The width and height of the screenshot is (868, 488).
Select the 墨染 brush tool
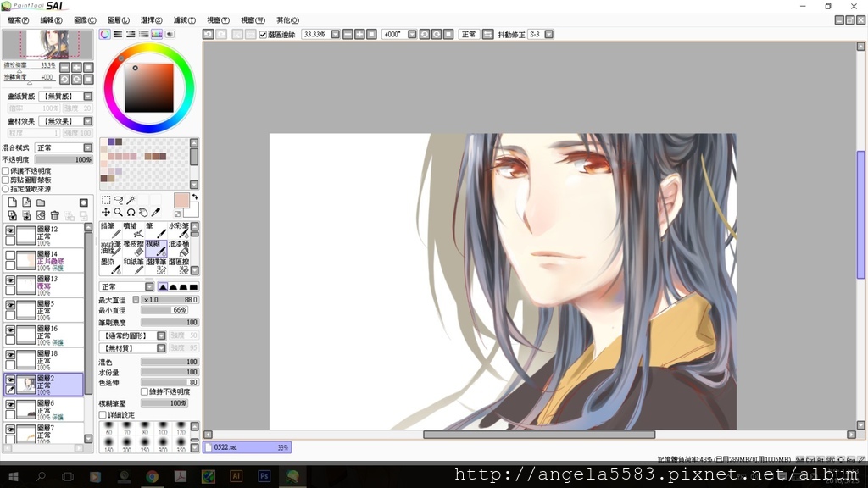111,265
